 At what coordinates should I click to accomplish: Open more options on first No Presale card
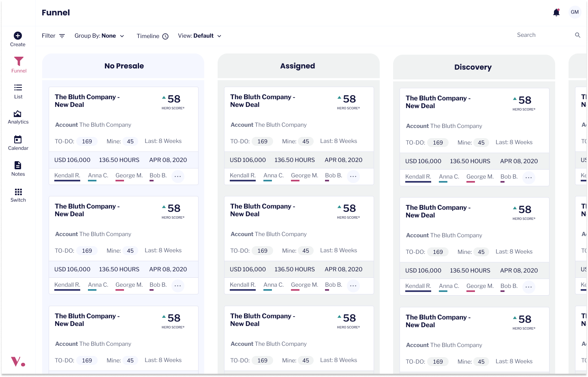coord(177,176)
